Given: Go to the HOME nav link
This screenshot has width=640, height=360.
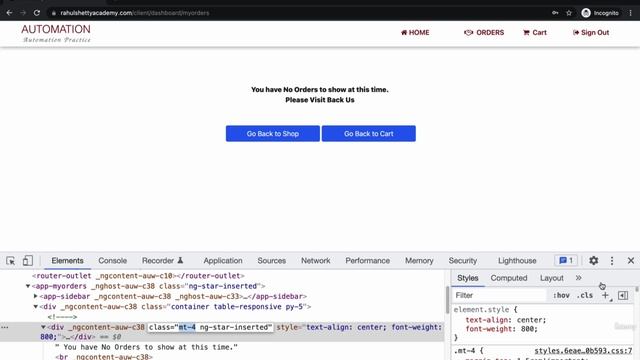Looking at the screenshot, I should [415, 33].
